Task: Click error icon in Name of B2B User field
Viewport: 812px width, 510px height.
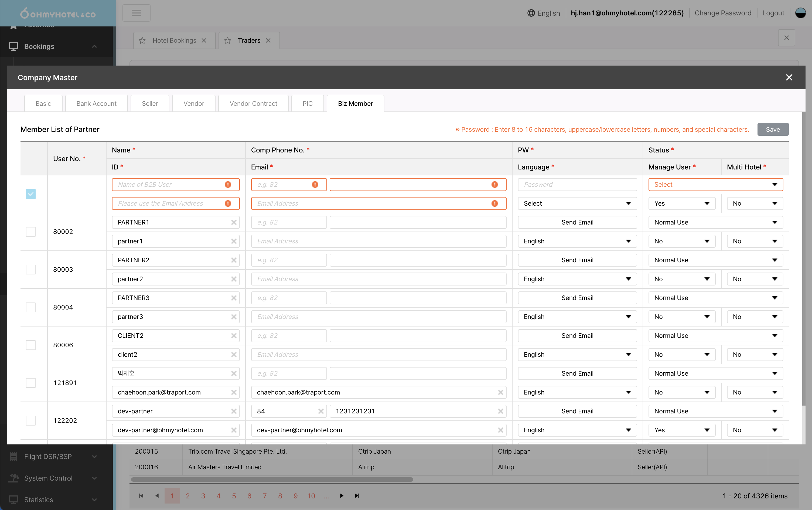Action: click(228, 185)
